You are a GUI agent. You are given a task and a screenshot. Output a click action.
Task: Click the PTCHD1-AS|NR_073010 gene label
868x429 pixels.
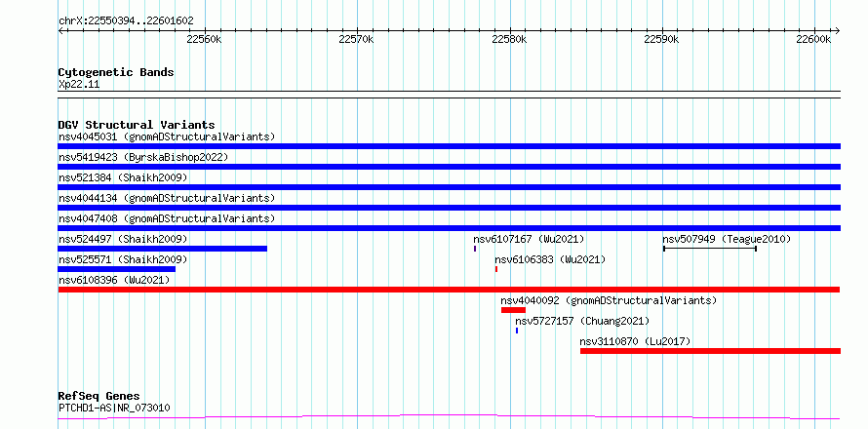(114, 408)
